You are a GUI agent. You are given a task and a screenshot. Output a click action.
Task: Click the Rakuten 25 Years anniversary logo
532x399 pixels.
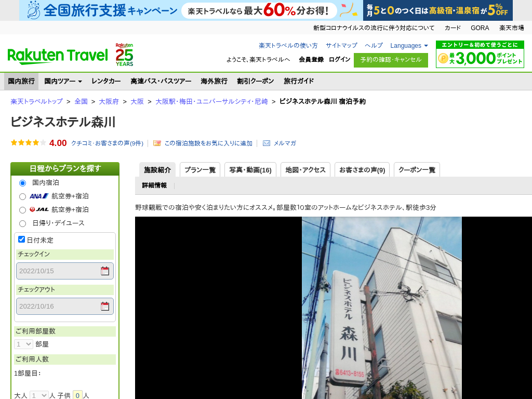point(124,55)
